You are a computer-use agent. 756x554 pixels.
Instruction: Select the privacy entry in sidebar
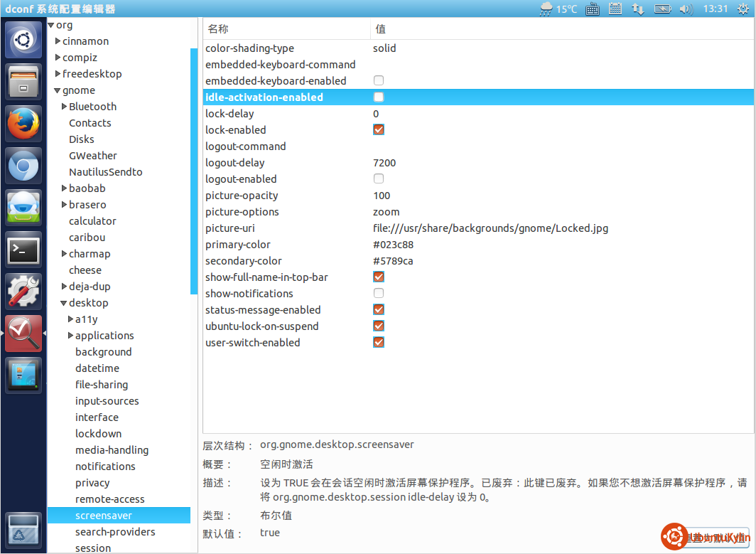pyautogui.click(x=92, y=483)
